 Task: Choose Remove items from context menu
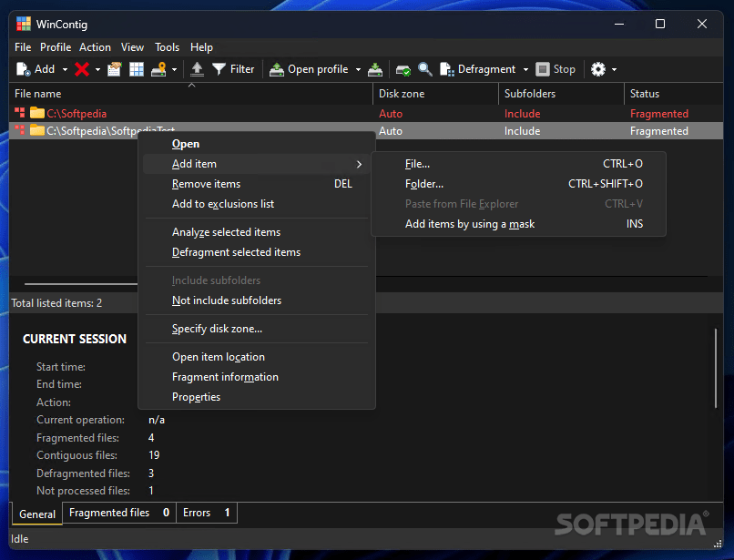coord(257,184)
